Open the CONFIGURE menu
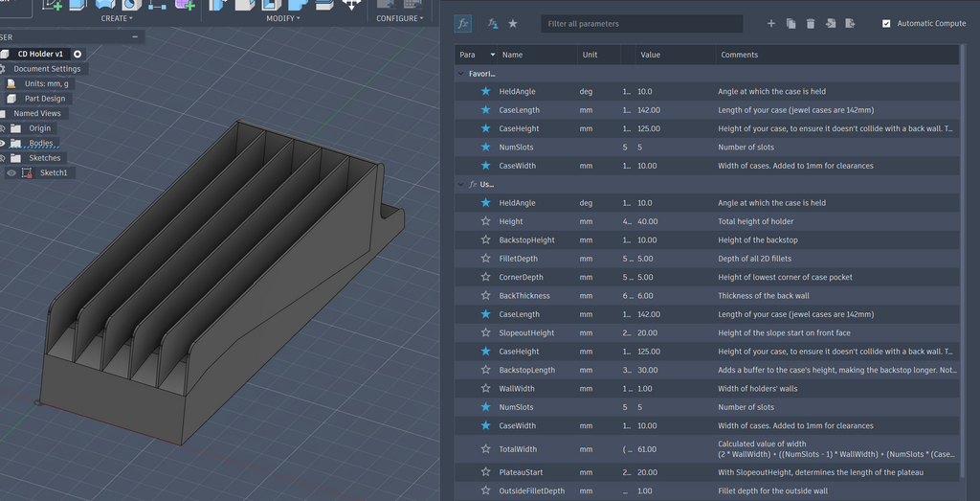 (x=399, y=19)
